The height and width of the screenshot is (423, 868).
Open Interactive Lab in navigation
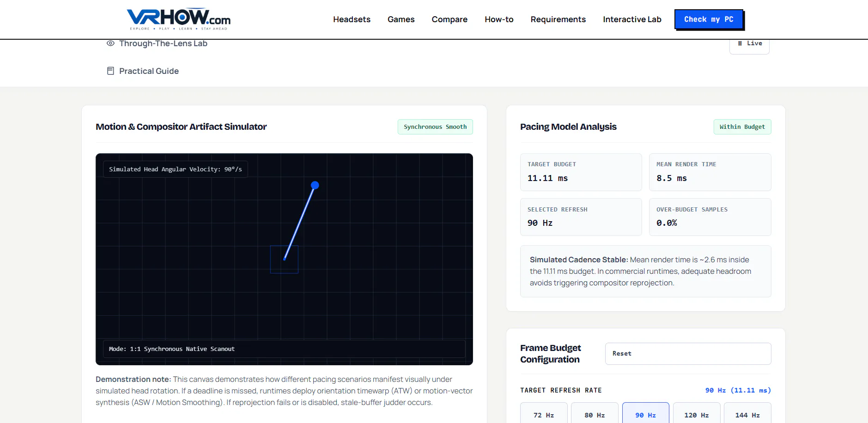632,19
